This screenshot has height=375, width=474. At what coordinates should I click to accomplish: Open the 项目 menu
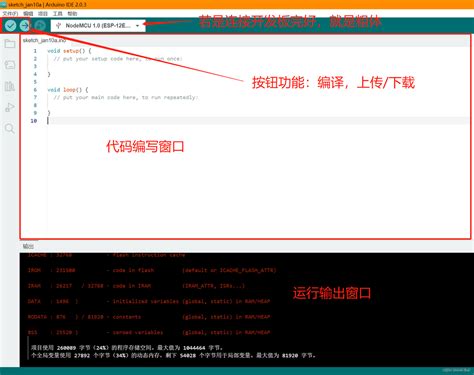[x=43, y=14]
